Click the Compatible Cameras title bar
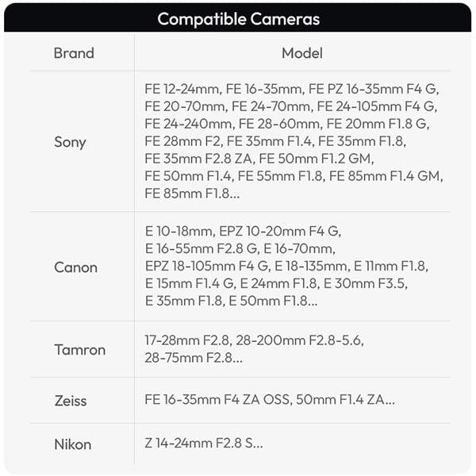Screen dimensions: 476x476 (238, 18)
